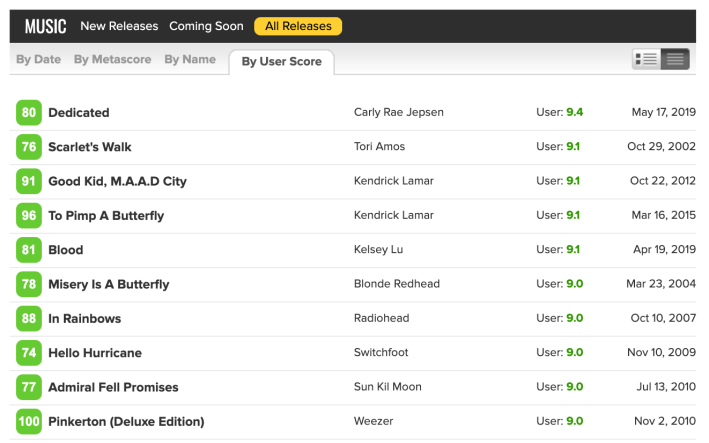Open the New Releases menu item
Screen dimensions: 709x443
click(x=118, y=26)
